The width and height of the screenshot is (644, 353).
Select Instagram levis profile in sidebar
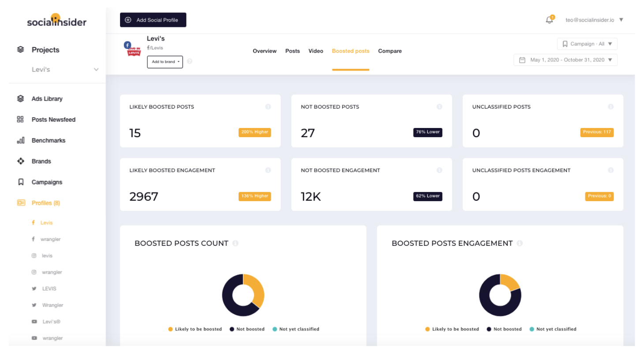point(42,255)
